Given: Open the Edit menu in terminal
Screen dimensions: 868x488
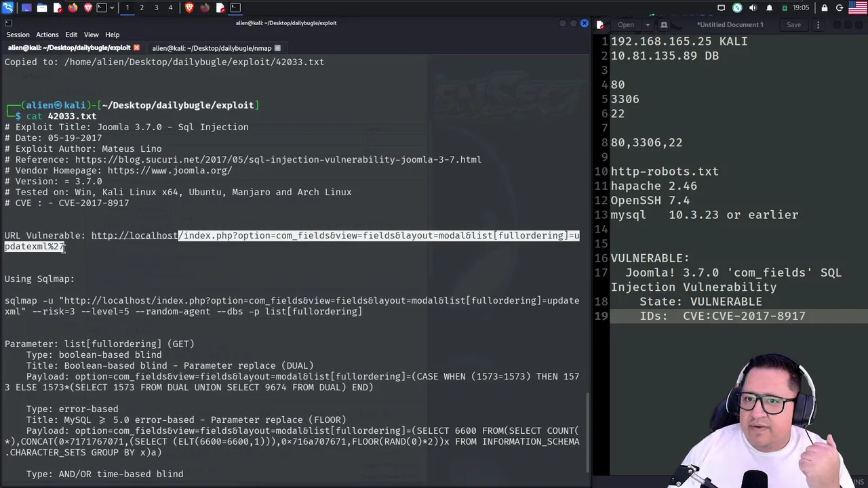Looking at the screenshot, I should [71, 35].
